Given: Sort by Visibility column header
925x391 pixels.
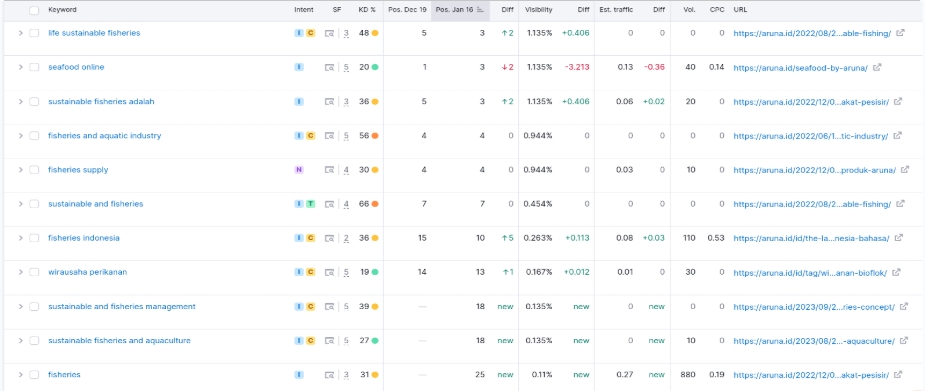Looking at the screenshot, I should tap(539, 10).
